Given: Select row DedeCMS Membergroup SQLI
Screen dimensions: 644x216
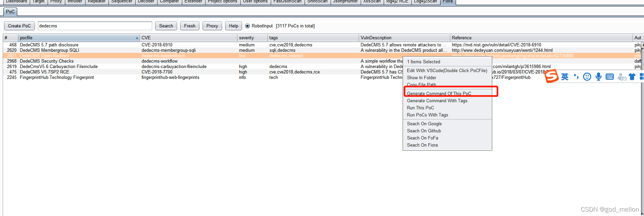Looking at the screenshot, I should coord(322,50).
